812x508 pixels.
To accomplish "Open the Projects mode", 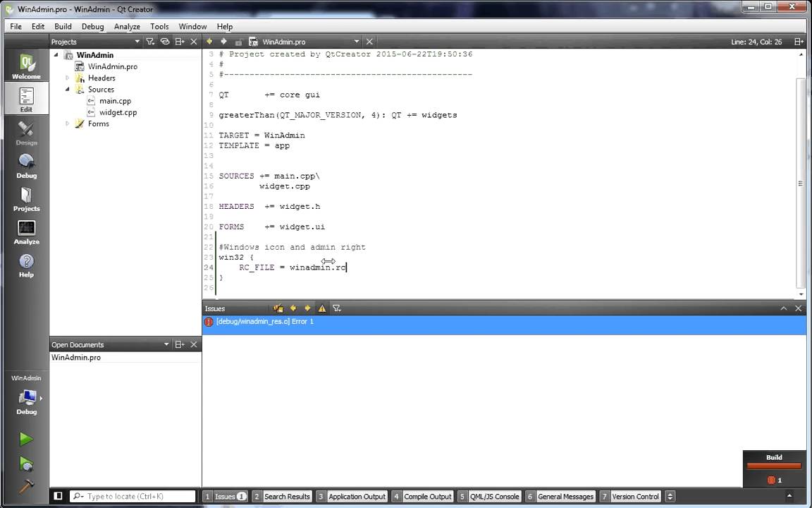I will [x=26, y=198].
